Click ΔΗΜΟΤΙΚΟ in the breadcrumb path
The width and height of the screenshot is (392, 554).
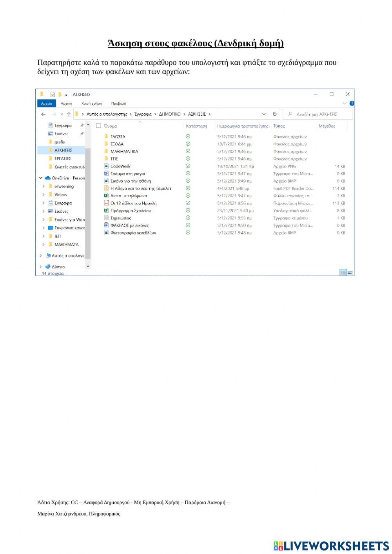[x=170, y=114]
